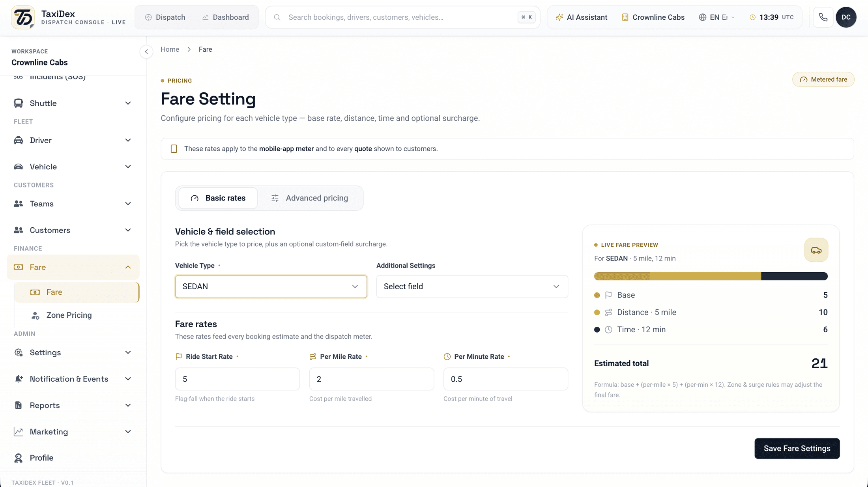
Task: Switch to the Advanced pricing tab
Action: click(x=310, y=198)
